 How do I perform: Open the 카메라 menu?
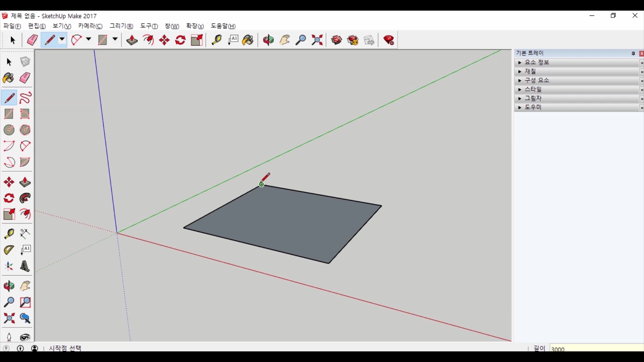click(90, 26)
